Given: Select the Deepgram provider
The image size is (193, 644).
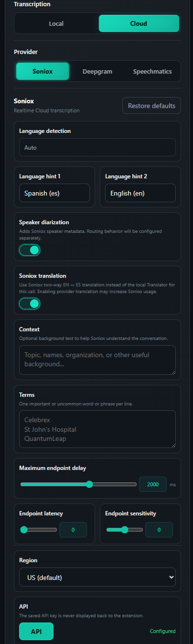Looking at the screenshot, I should [x=97, y=71].
